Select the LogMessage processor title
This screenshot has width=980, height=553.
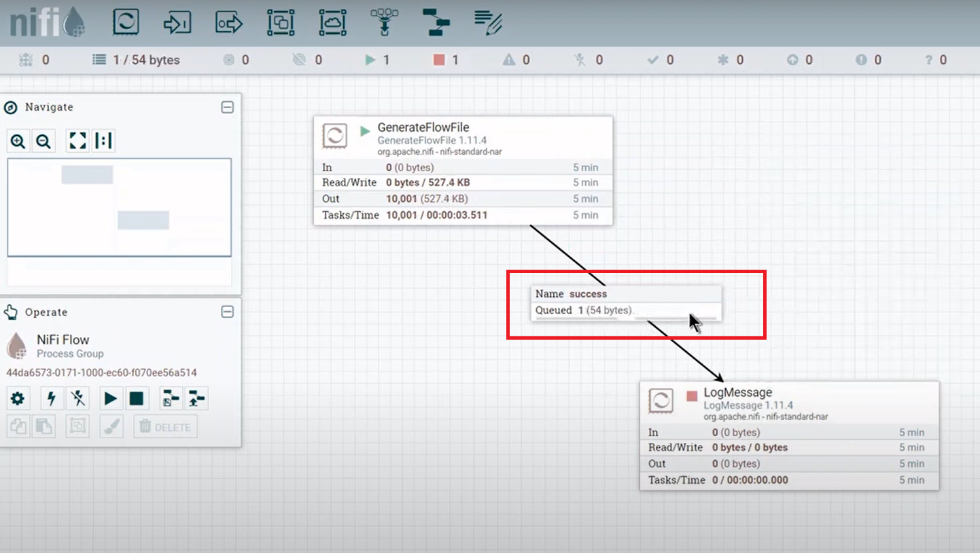pyautogui.click(x=738, y=393)
